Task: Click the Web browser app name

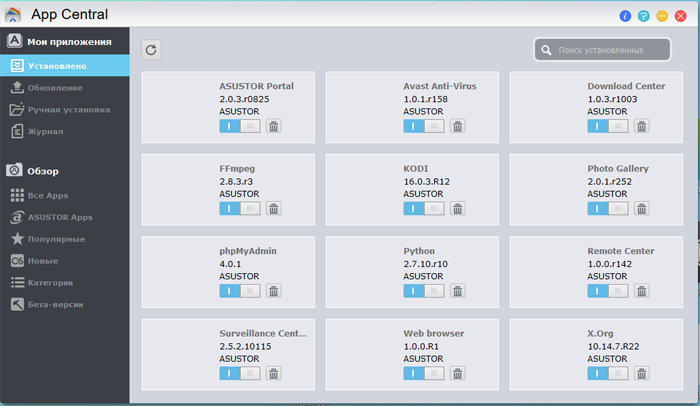Action: 433,333
